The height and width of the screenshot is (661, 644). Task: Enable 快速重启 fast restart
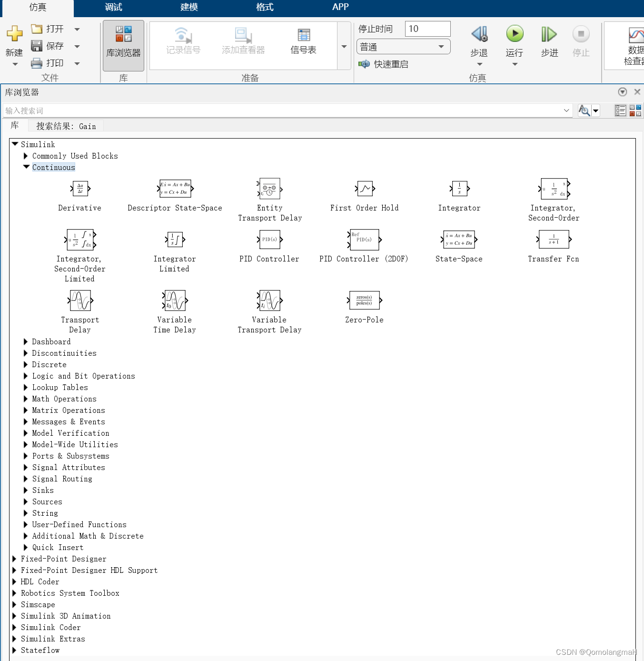[384, 64]
